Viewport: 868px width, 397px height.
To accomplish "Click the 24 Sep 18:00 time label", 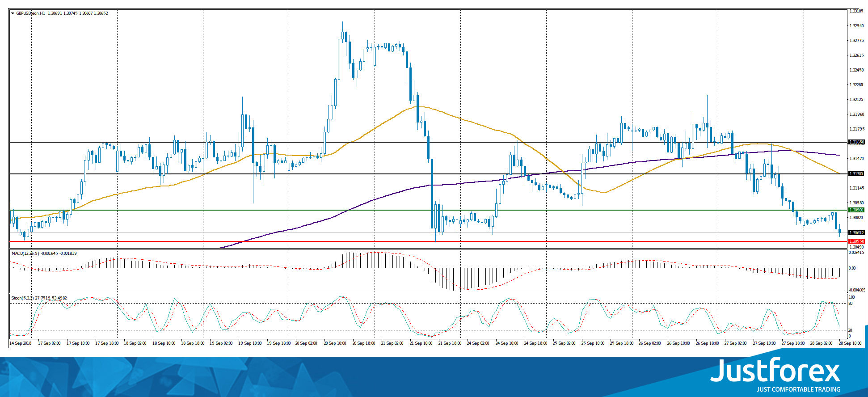I will tap(535, 343).
